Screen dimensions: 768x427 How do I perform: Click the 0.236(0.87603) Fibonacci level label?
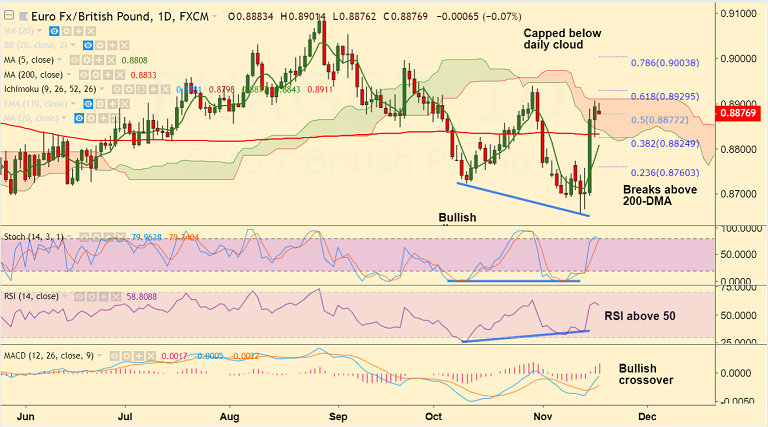pos(665,173)
